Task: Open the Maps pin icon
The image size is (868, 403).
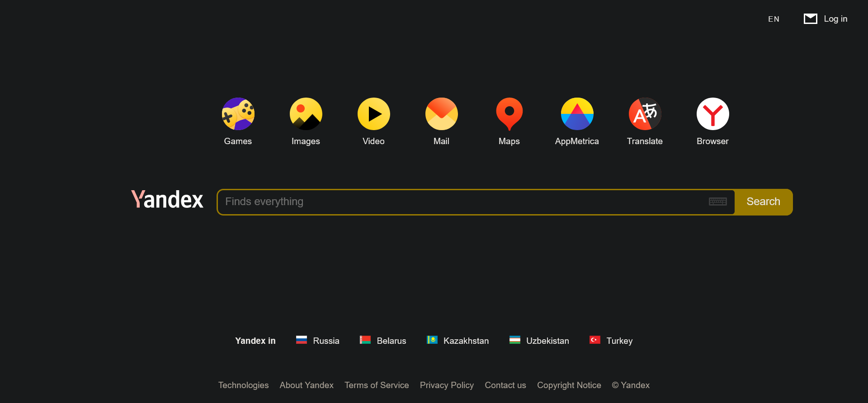Action: point(509,114)
